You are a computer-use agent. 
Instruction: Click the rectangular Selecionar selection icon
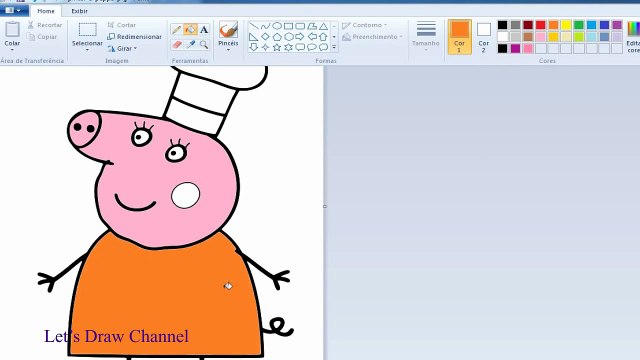coord(87,29)
